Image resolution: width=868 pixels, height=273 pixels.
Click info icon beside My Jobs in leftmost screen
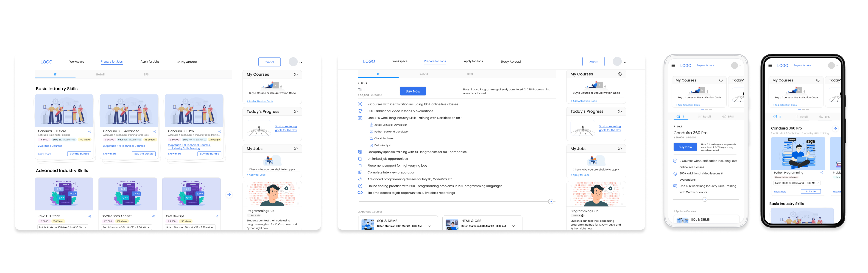[x=296, y=149]
